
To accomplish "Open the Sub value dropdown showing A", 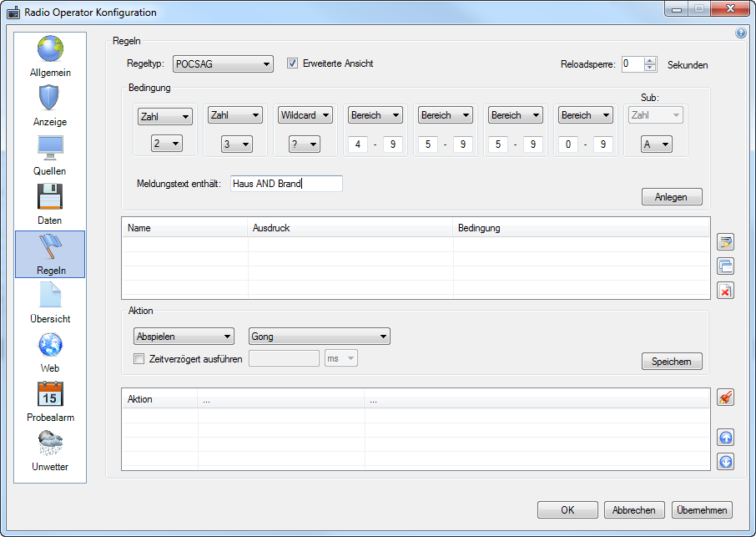I will [x=656, y=144].
